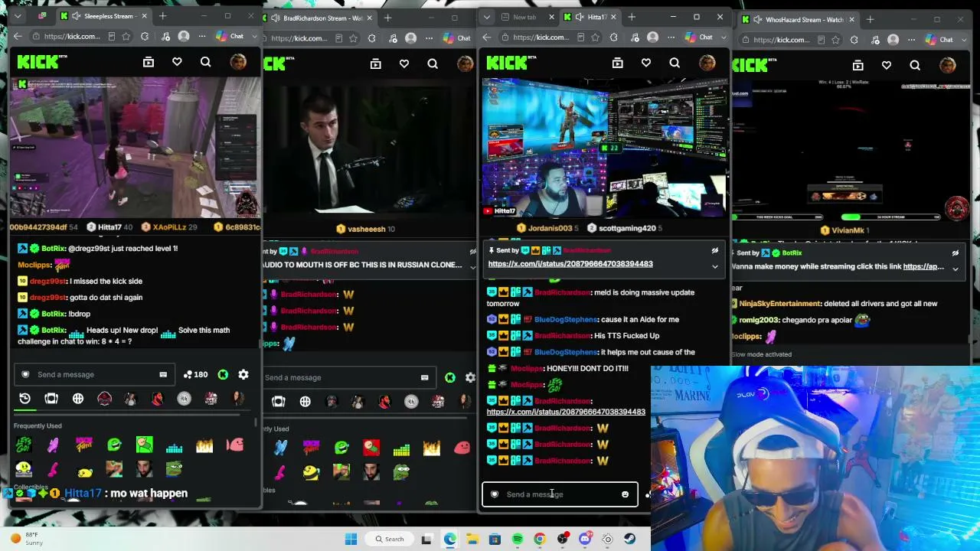Open profile avatar in the Sleeepless Stream window

[238, 62]
